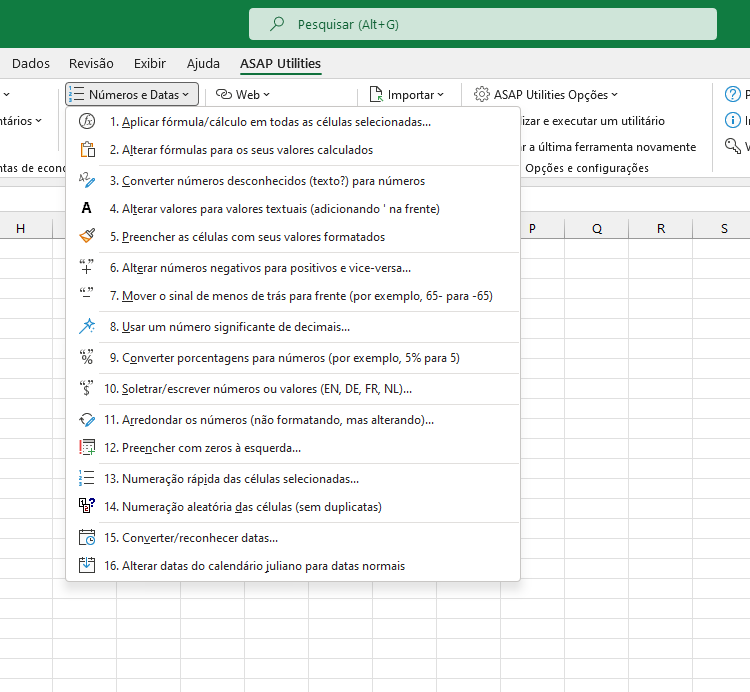Click the percent icon for Converter porcentagens
This screenshot has width=750, height=692.
point(87,357)
